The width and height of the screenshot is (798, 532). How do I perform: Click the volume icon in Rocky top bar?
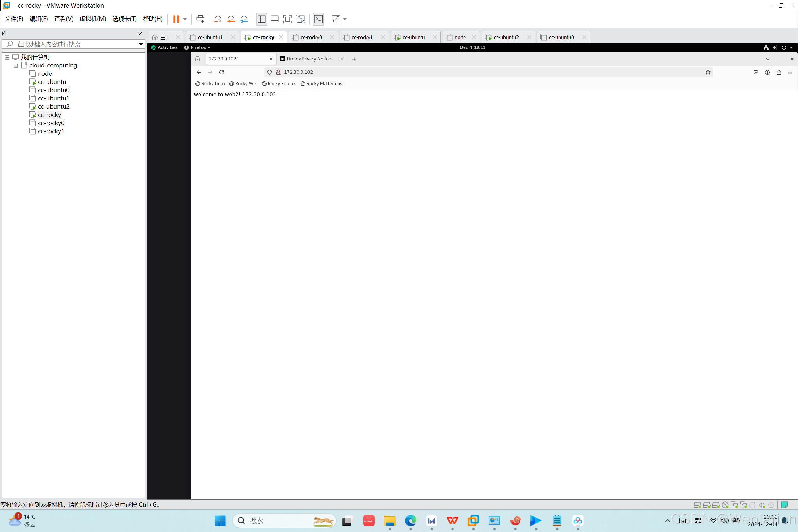775,47
